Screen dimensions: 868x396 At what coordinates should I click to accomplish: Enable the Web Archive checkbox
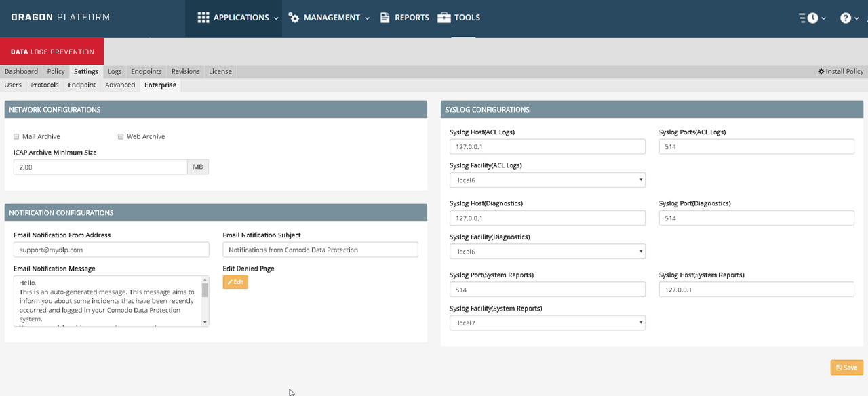(121, 136)
